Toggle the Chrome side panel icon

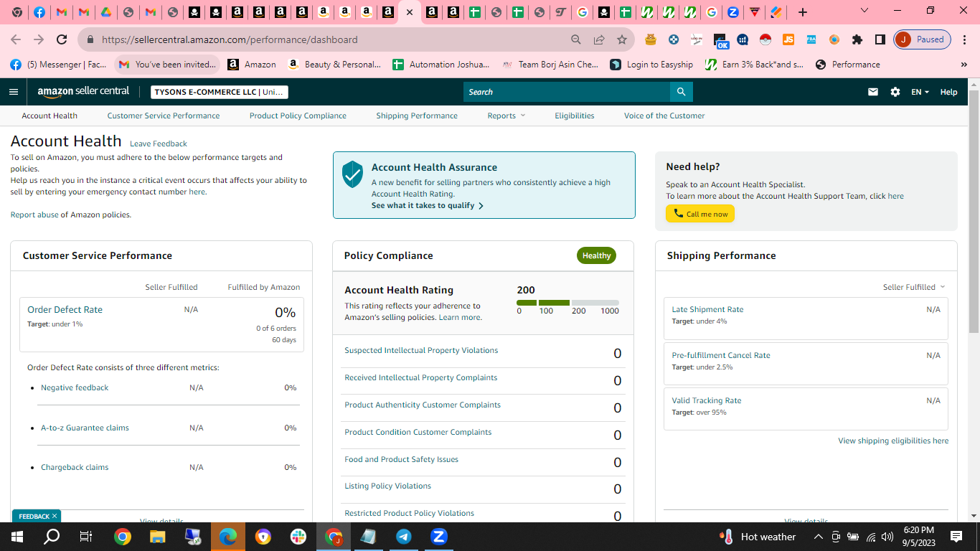[880, 39]
